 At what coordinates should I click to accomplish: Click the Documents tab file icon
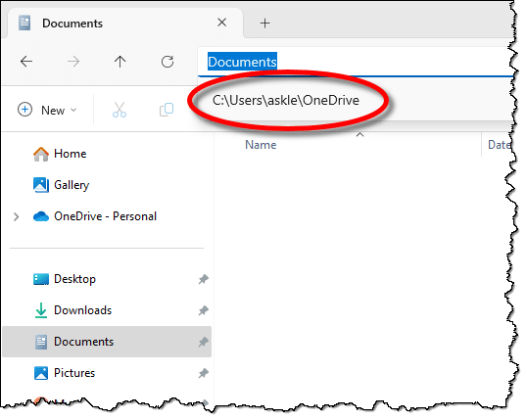[24, 23]
